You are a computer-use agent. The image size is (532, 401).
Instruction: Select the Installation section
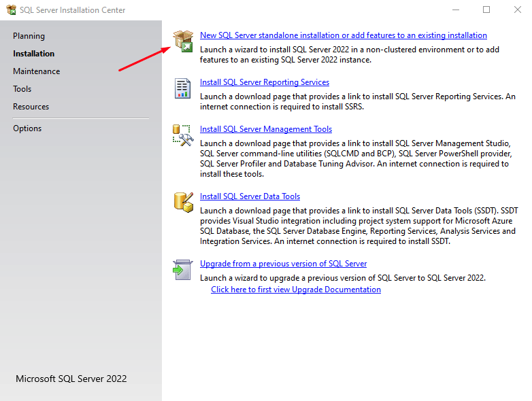click(33, 54)
